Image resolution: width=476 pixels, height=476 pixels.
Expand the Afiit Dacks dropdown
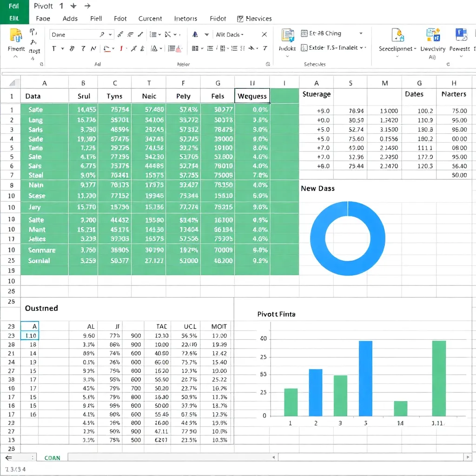pos(242,34)
